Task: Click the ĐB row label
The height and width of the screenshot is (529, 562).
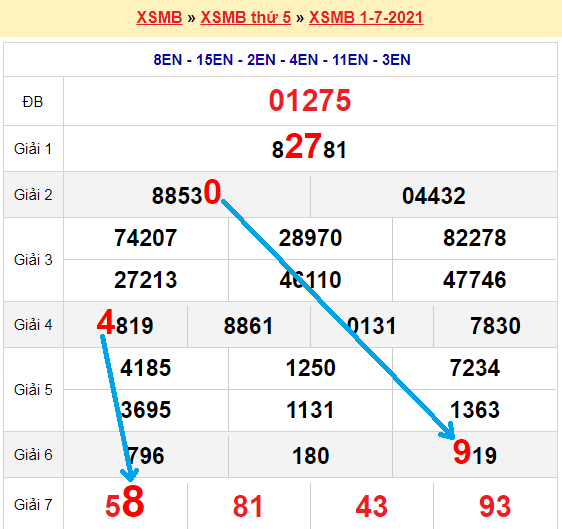Action: pos(33,102)
